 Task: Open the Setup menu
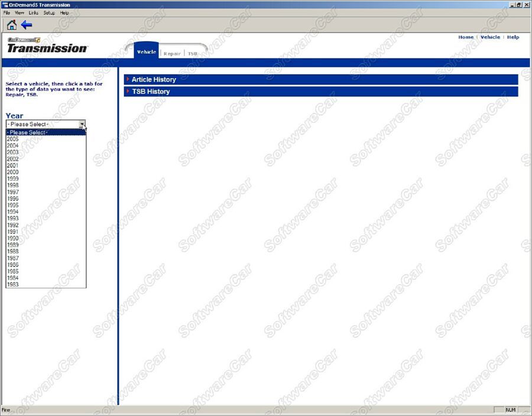tap(49, 12)
